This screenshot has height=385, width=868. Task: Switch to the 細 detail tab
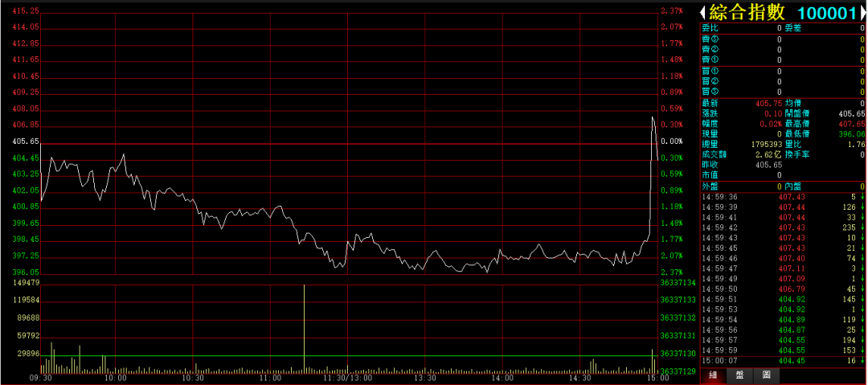[714, 375]
